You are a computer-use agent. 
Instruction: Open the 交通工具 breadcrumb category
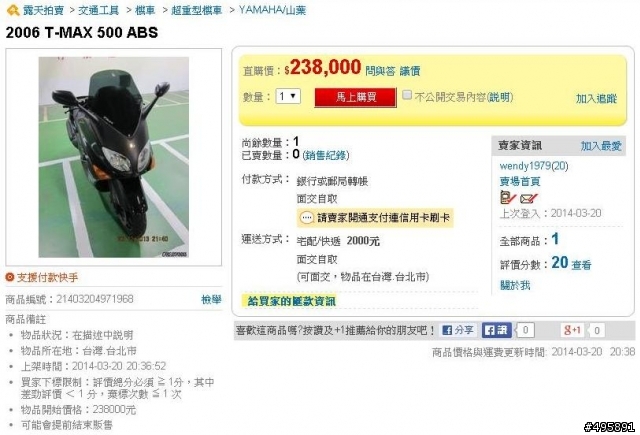tap(98, 10)
